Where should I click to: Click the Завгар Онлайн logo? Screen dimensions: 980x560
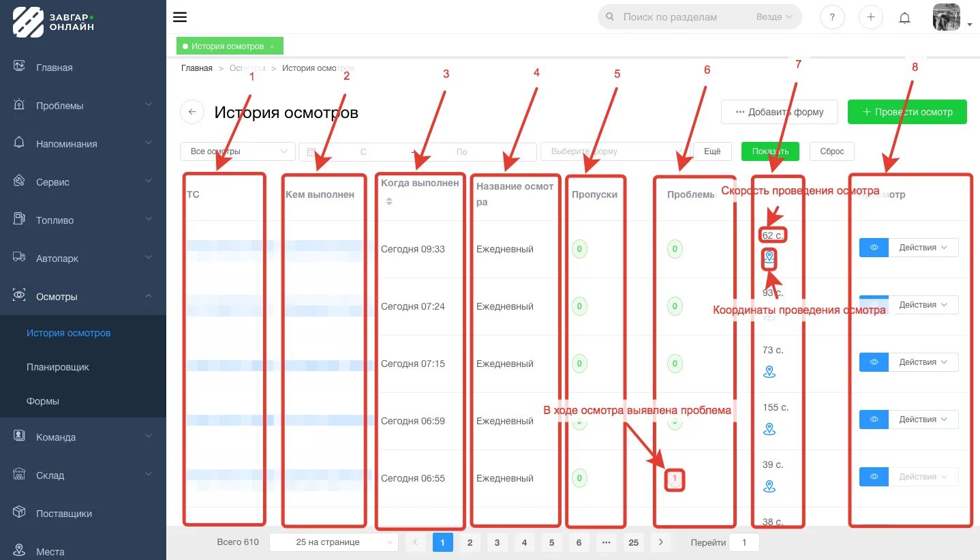click(x=53, y=20)
